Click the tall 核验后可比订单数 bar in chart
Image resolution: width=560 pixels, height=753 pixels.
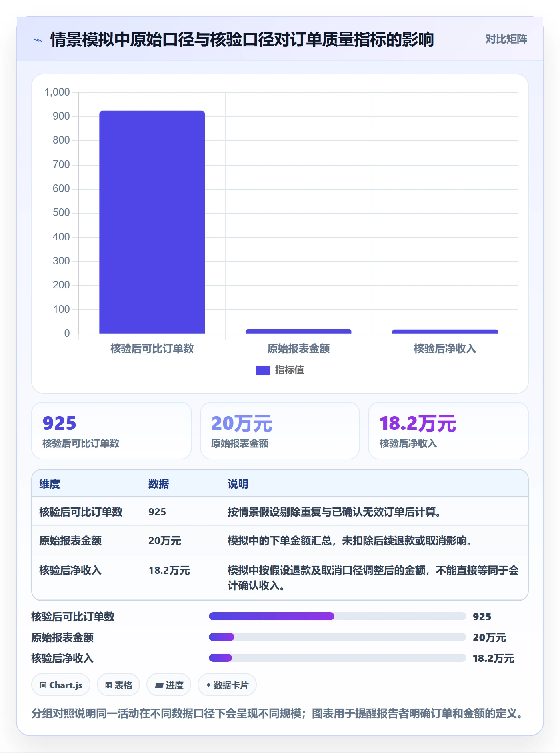click(152, 222)
